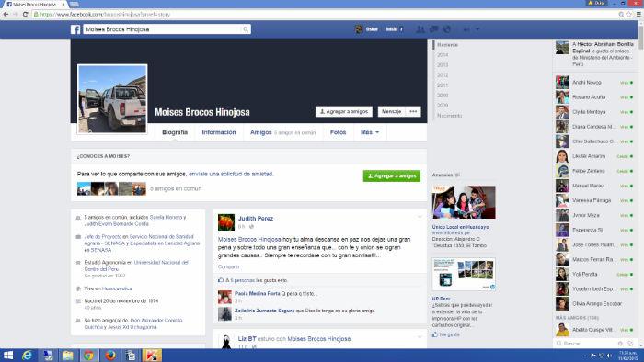Click browser reload button
The width and height of the screenshot is (644, 362).
(x=25, y=14)
